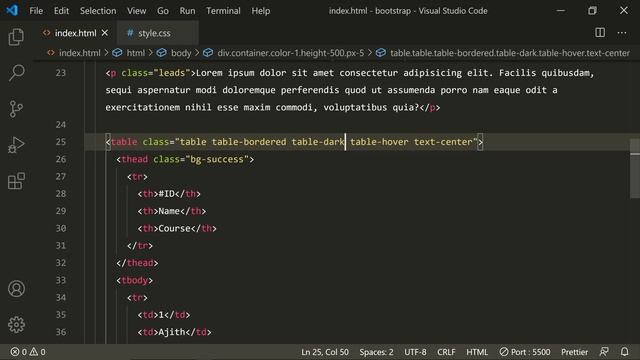The width and height of the screenshot is (640, 360).
Task: Click the "table-bordered" class name
Action: tap(249, 142)
